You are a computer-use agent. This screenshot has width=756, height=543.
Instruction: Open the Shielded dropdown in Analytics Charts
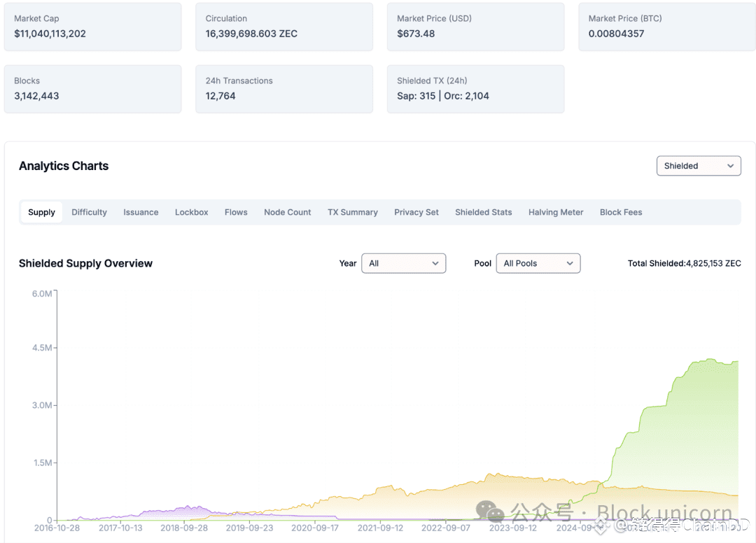coord(698,166)
